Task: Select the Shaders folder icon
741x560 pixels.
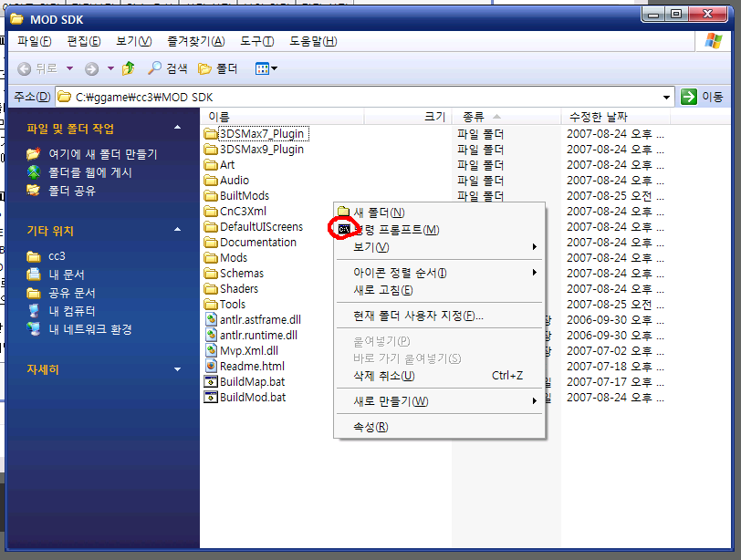Action: point(211,289)
